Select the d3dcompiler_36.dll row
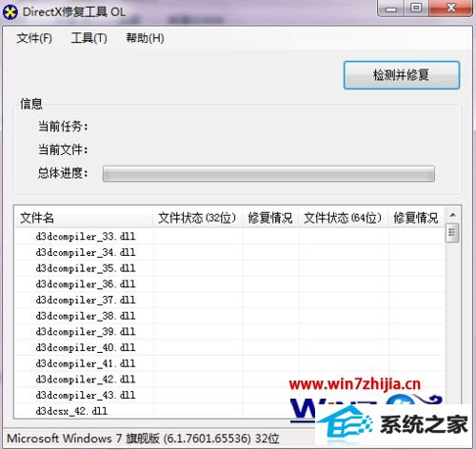 229,284
